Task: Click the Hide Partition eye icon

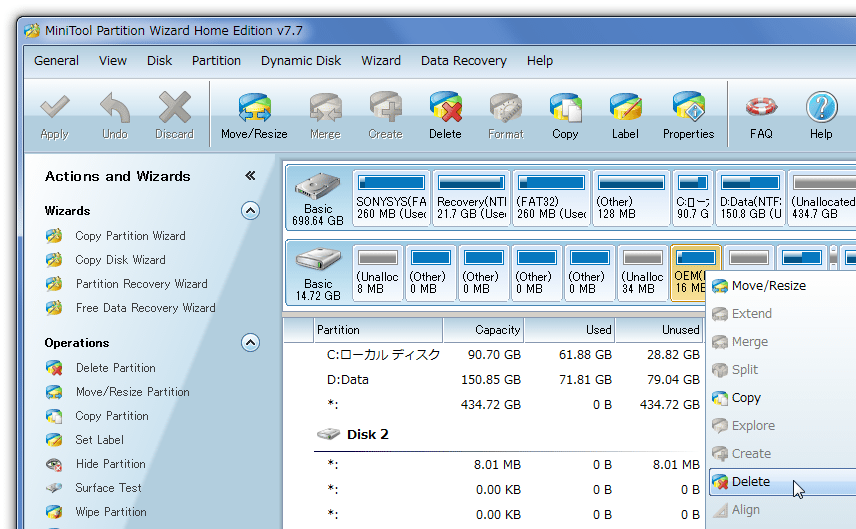Action: 54,464
